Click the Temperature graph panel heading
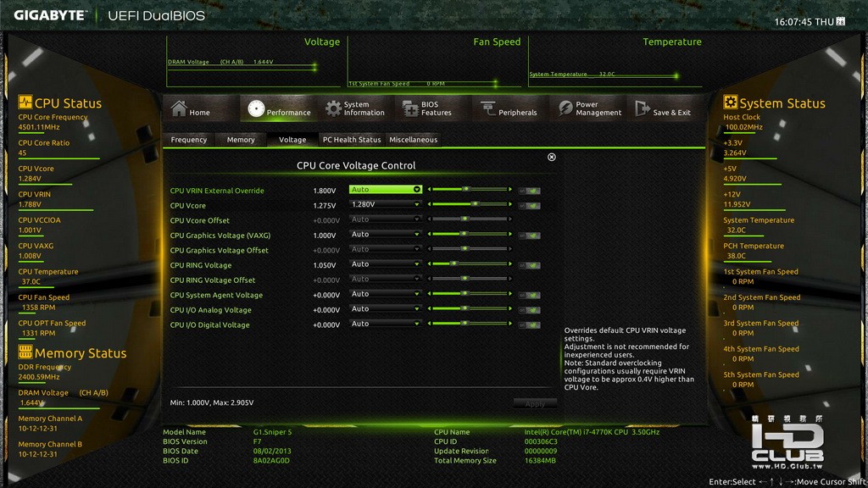The image size is (868, 488). coord(672,42)
